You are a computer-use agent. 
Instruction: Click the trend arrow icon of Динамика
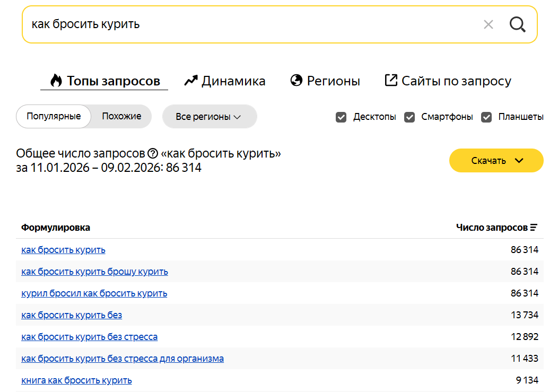[190, 81]
